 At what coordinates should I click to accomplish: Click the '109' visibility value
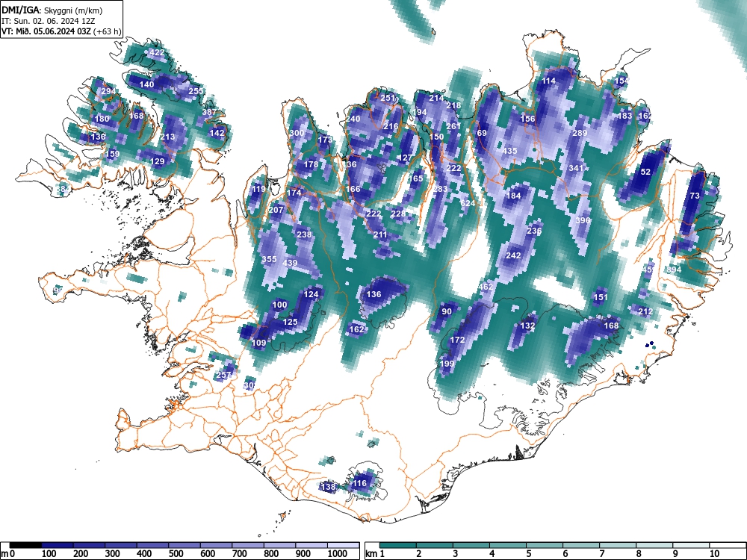point(258,343)
